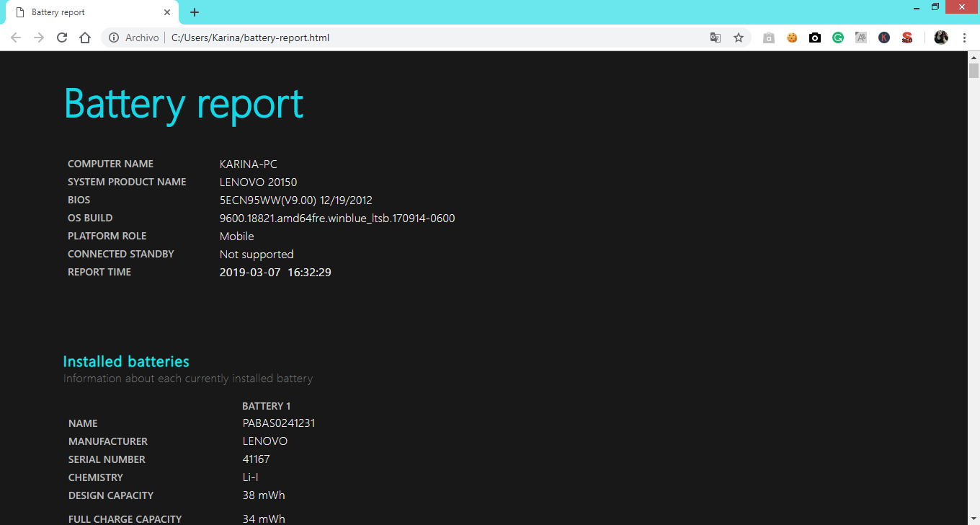The width and height of the screenshot is (980, 525).
Task: Open the red K extension
Action: pyautogui.click(x=884, y=37)
